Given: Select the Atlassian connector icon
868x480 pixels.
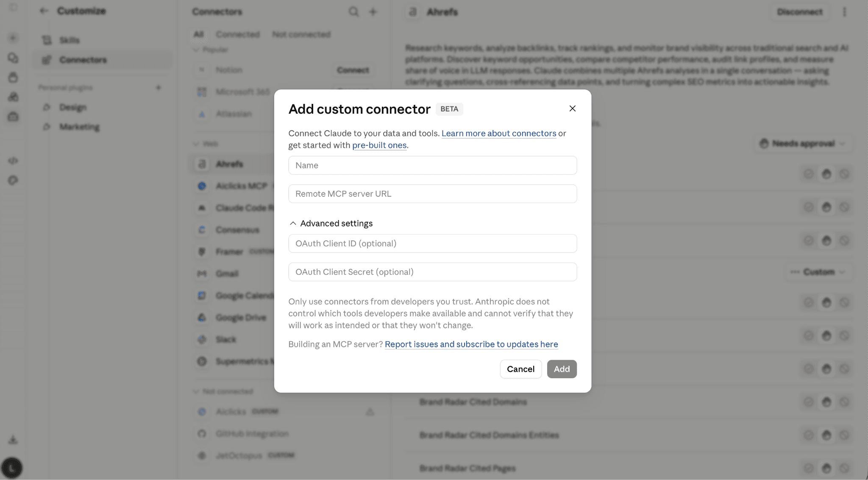Looking at the screenshot, I should (202, 114).
